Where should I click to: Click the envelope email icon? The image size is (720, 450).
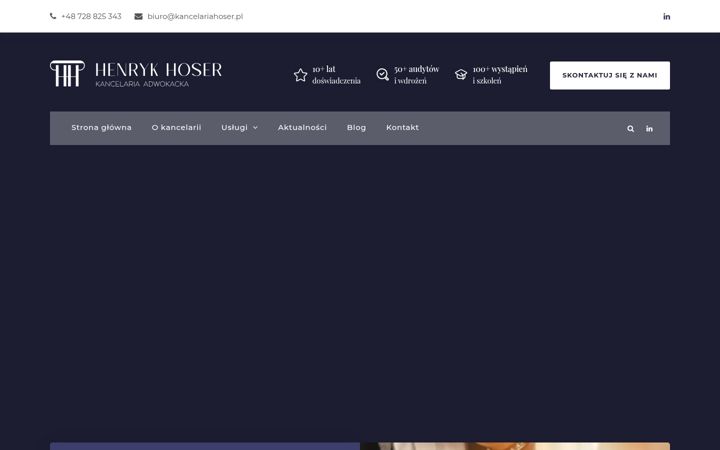(x=138, y=17)
